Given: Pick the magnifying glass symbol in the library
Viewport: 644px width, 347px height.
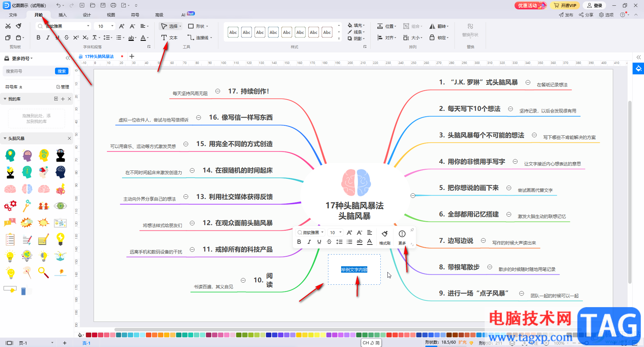Looking at the screenshot, I should (44, 273).
